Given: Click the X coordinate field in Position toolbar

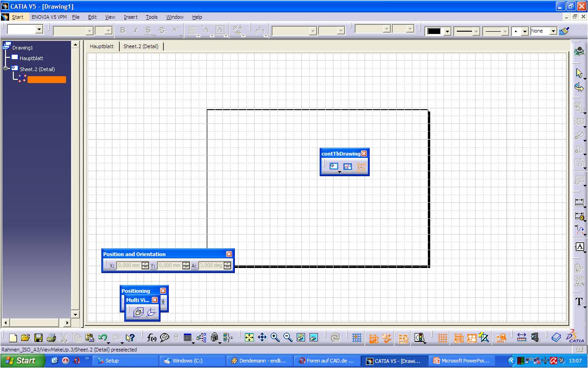Looking at the screenshot, I should tap(128, 265).
